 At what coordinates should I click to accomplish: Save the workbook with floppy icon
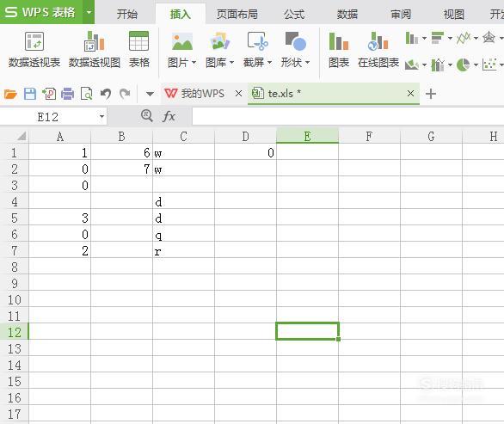(x=30, y=94)
